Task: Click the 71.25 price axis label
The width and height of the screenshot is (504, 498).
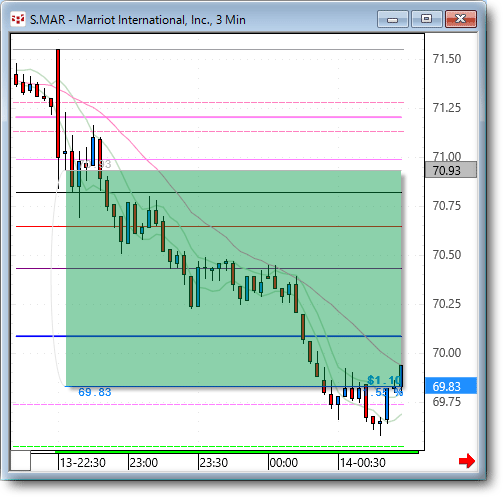Action: (x=447, y=108)
